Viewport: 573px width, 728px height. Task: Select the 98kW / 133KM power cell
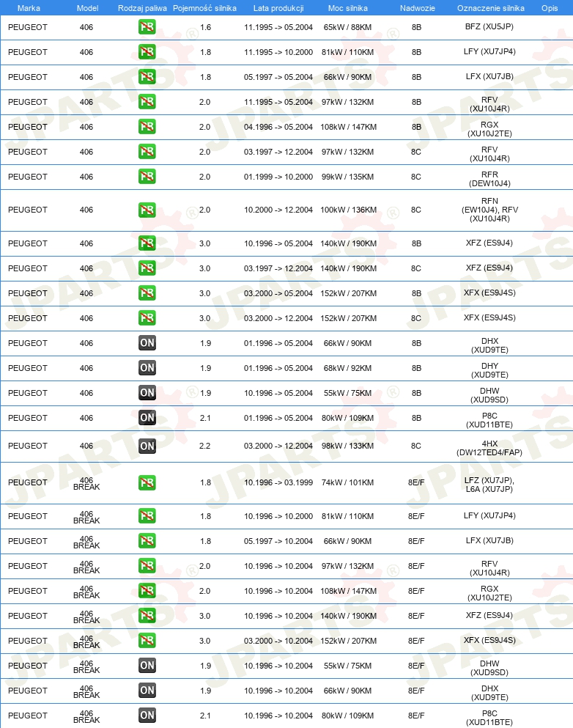point(347,446)
